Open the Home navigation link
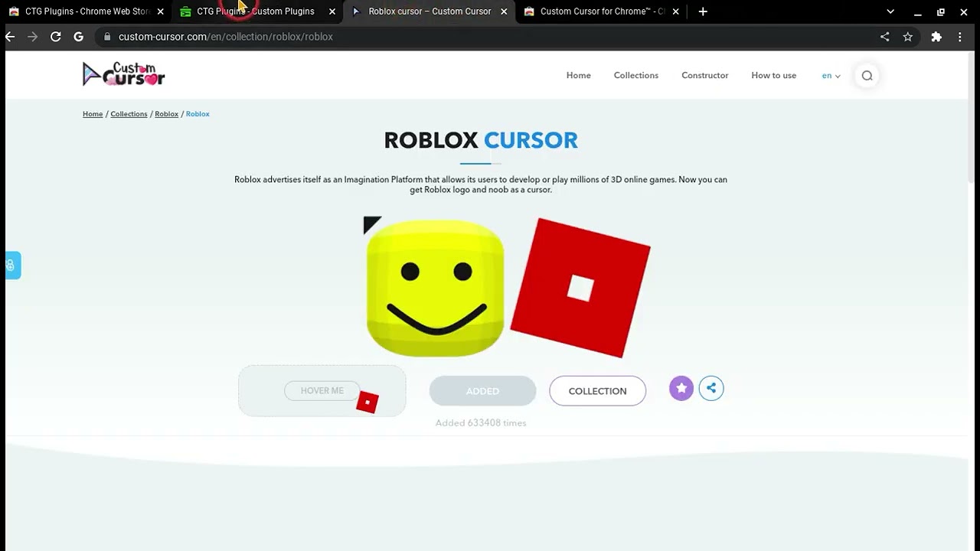 coord(579,75)
